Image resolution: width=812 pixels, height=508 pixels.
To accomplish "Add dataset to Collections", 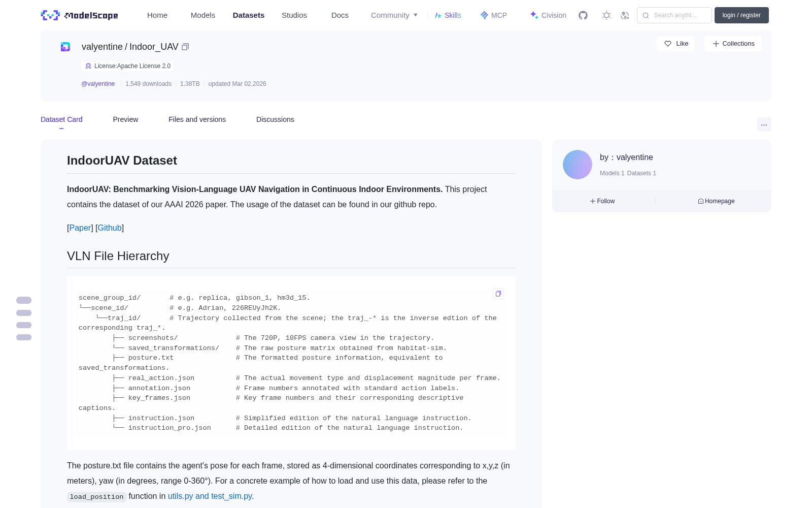I will point(733,44).
